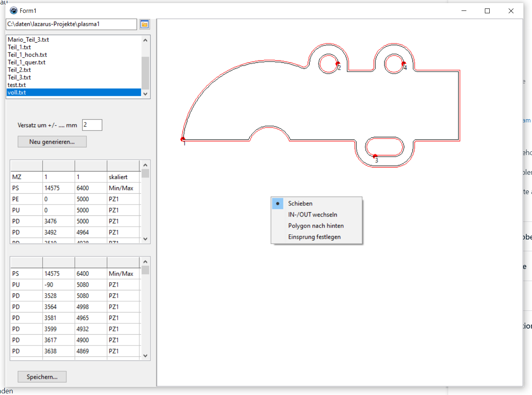This screenshot has height=395, width=532.
Task: Click the file list scrollbar thumb
Action: [145, 72]
